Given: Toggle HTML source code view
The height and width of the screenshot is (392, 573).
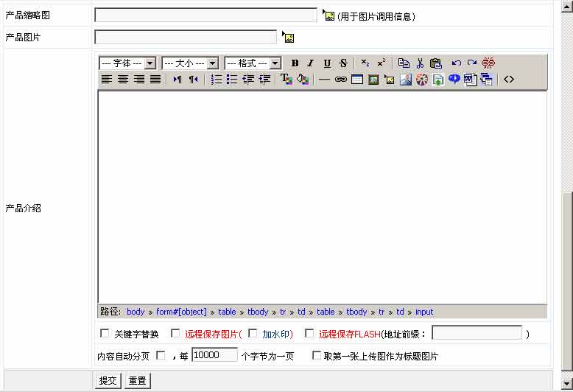Looking at the screenshot, I should pos(509,79).
